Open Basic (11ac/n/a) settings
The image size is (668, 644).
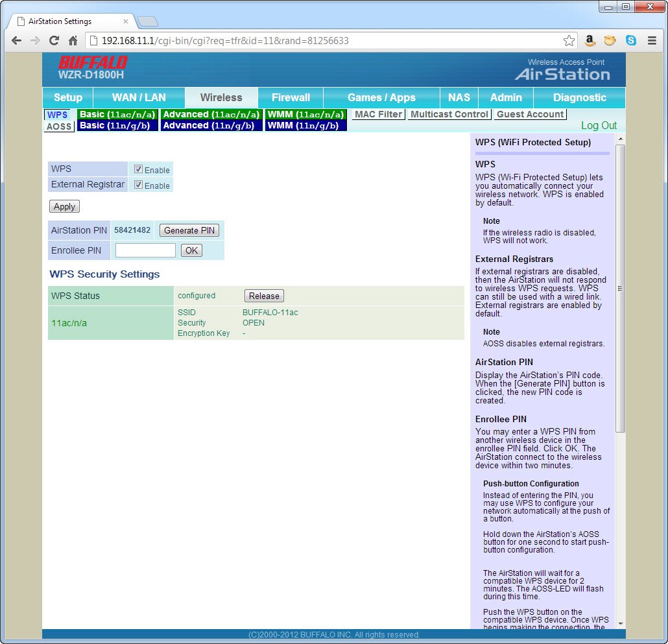[x=117, y=115]
